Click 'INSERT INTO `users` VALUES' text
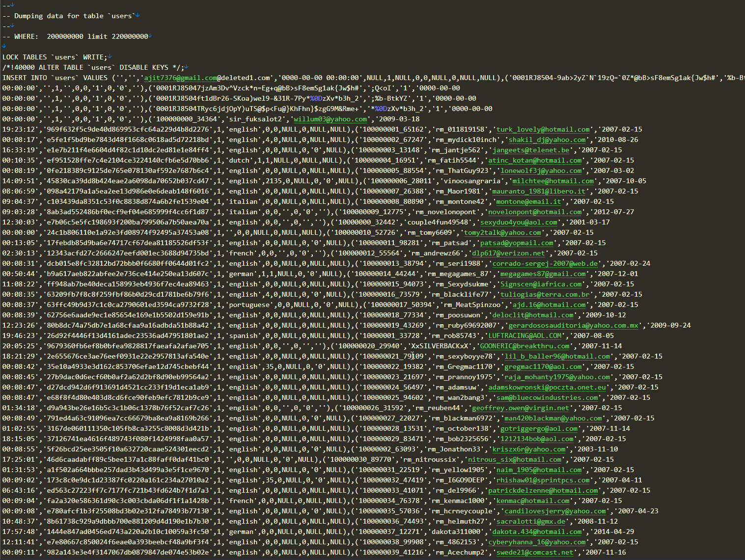 (55, 78)
